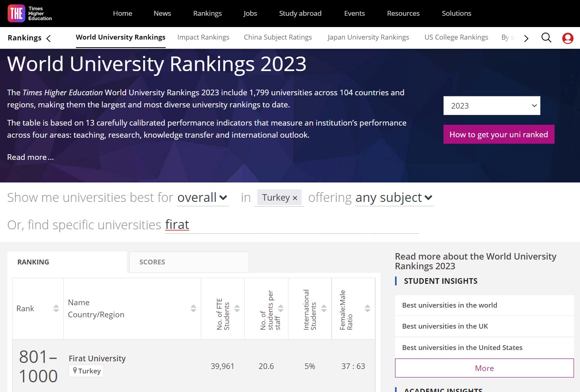The width and height of the screenshot is (580, 392).
Task: Remove the Turkey country filter
Action: (295, 198)
